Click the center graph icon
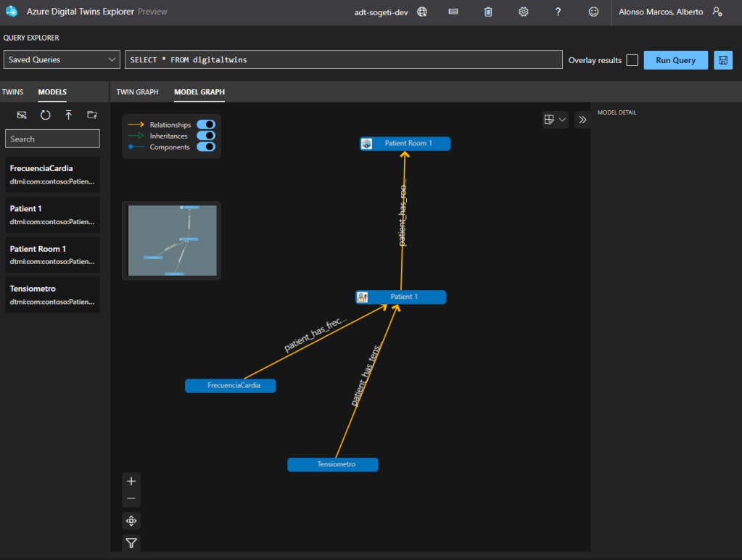Viewport: 742px width, 560px height. [x=131, y=521]
